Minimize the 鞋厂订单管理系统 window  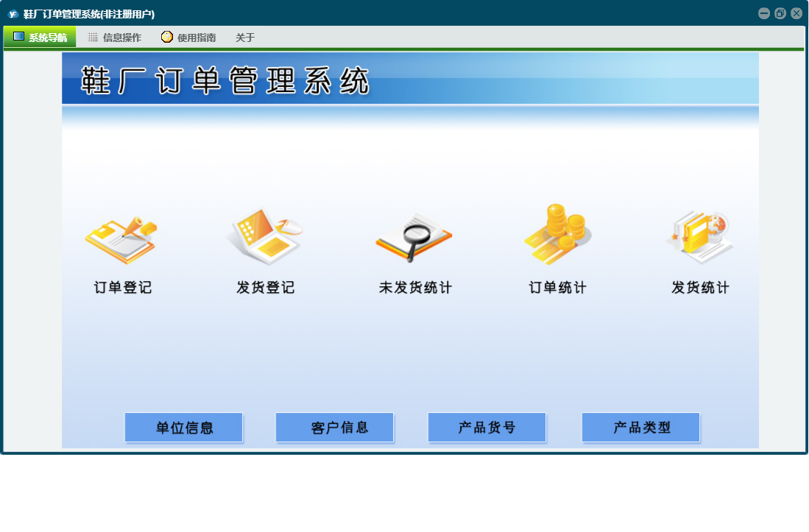pos(764,13)
